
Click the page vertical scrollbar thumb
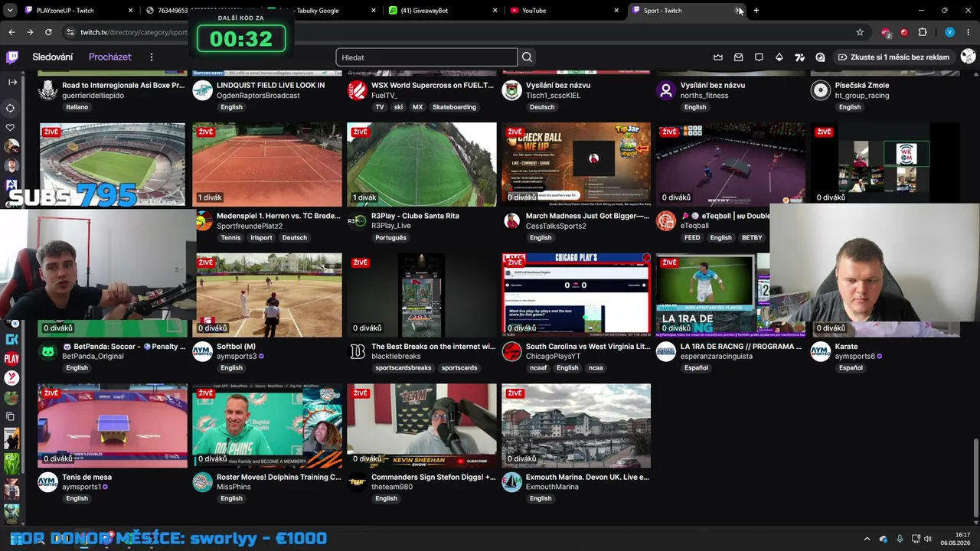coord(975,477)
